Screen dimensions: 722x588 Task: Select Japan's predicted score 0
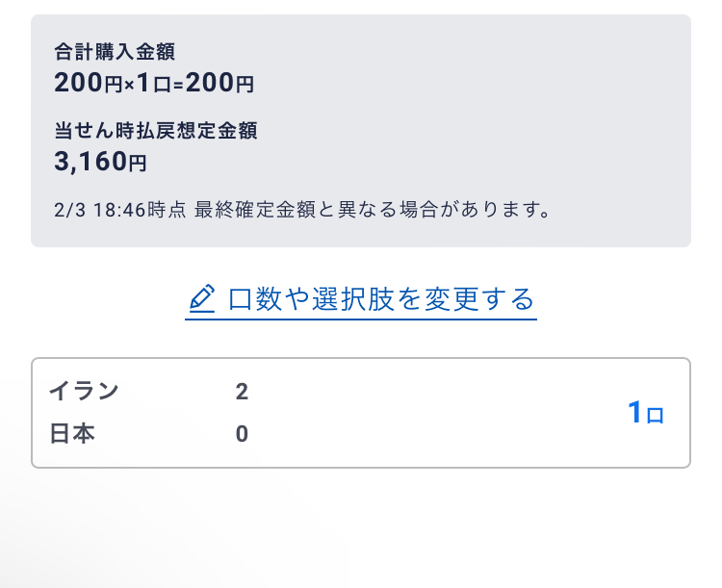(242, 434)
